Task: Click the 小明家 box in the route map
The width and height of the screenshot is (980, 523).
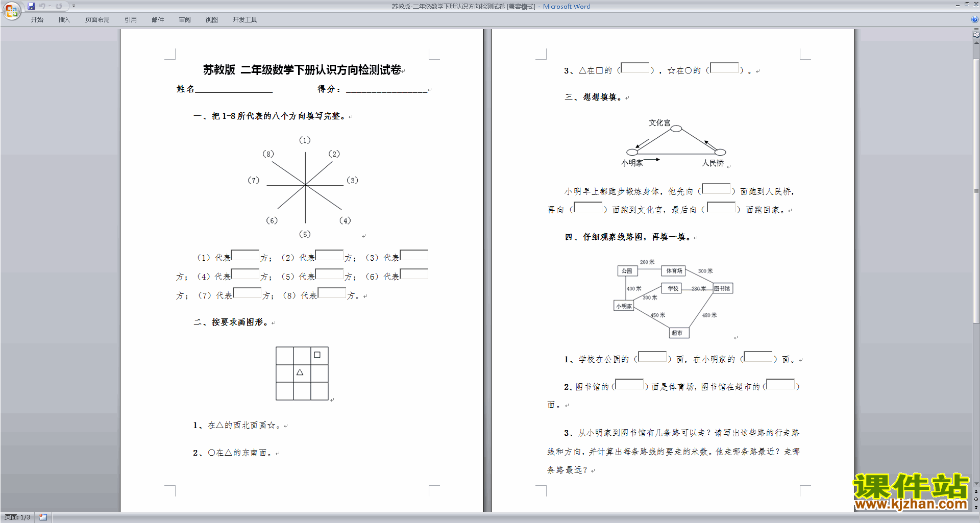Action: tap(624, 306)
